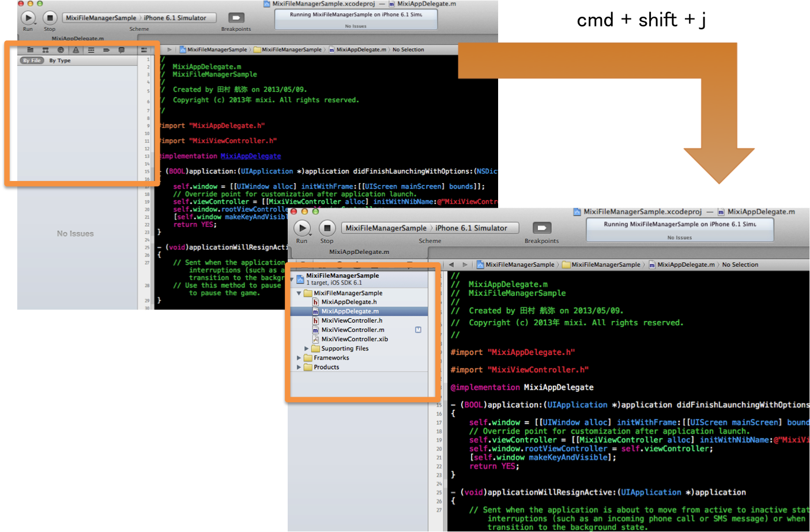The width and height of the screenshot is (810, 532).
Task: Open Log navigator speech-bubble icon in upper-left window
Action: click(x=121, y=50)
